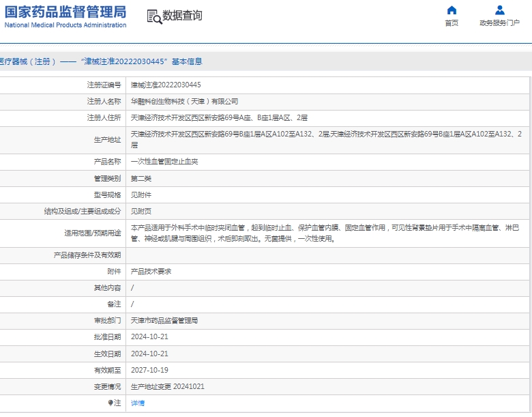Click the 附件 label
532x417 pixels.
(114, 272)
